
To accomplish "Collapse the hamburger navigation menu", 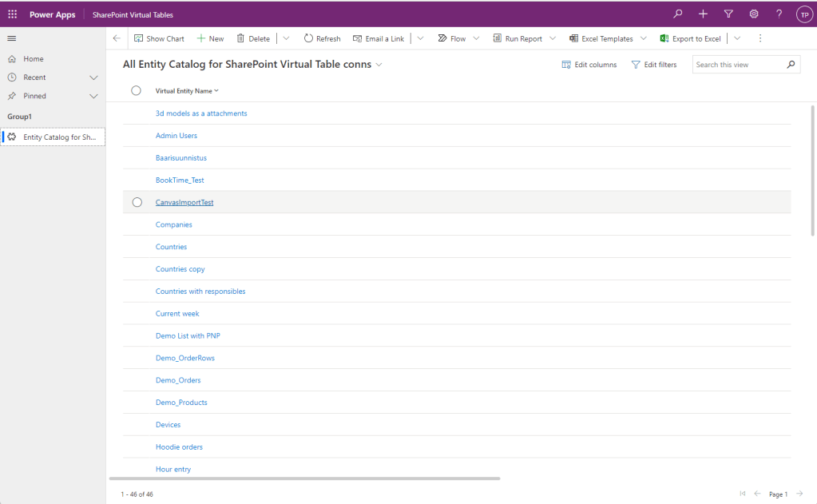I will (x=11, y=38).
